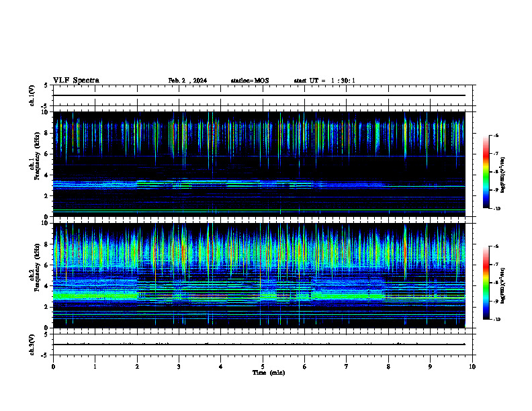Click the "-5" tick on ch.3(V) axis
Viewport: 532px width, 411px height.
click(x=45, y=355)
